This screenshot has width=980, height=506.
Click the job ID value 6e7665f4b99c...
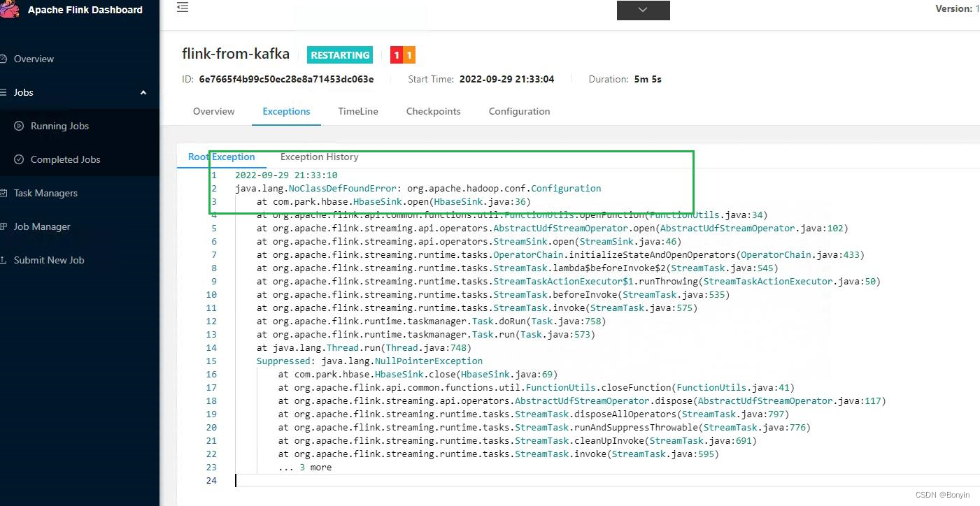click(x=286, y=79)
